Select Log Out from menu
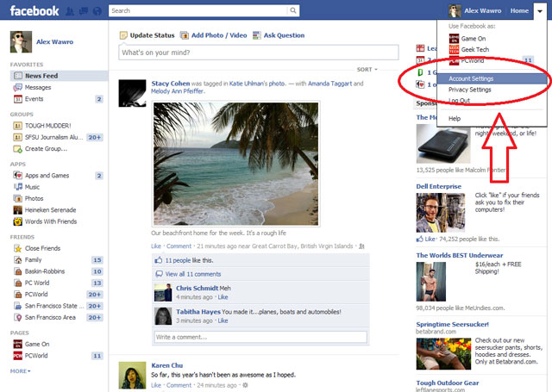Image resolution: width=552 pixels, height=392 pixels. coord(459,101)
